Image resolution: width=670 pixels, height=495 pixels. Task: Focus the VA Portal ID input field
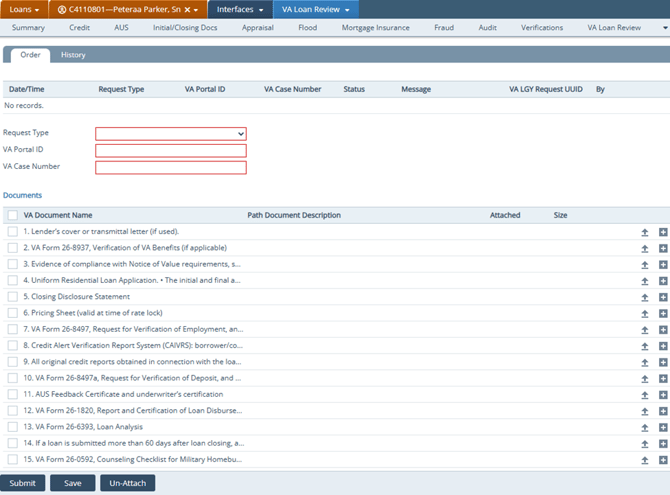pyautogui.click(x=170, y=150)
